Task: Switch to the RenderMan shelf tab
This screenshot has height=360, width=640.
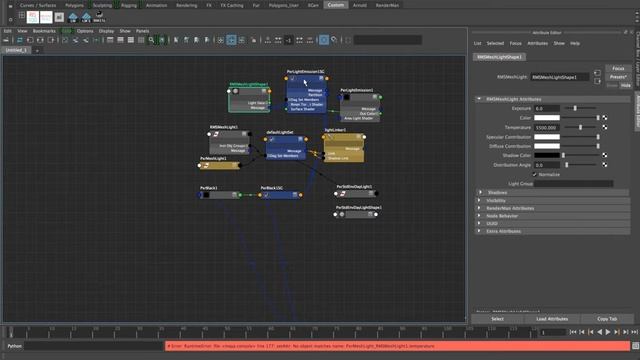Action: point(387,5)
